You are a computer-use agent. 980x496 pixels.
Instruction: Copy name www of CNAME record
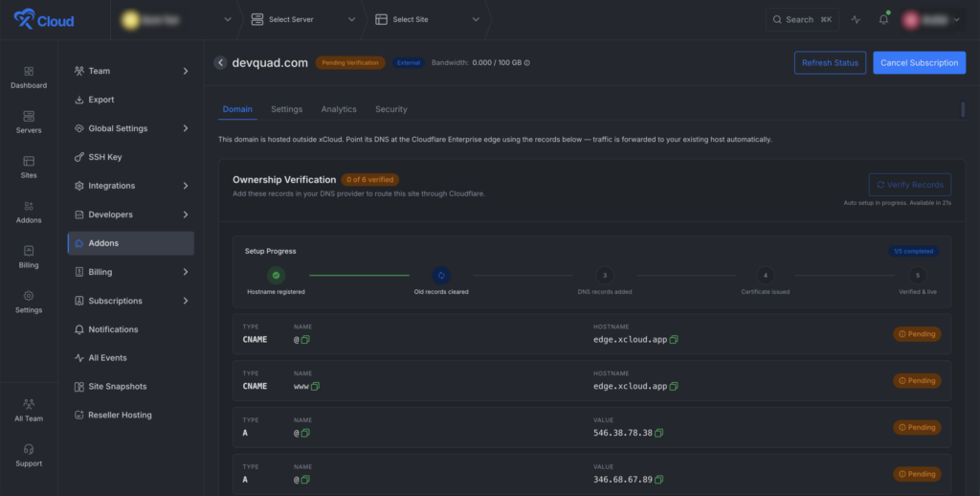[x=315, y=387]
